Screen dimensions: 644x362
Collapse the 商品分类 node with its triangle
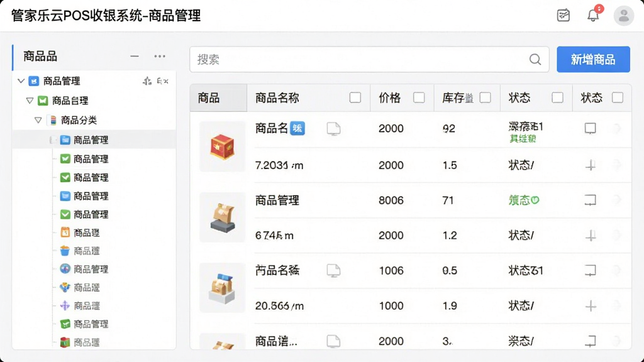38,120
